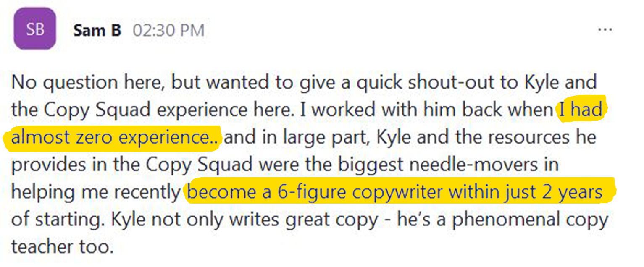Click the words "within just 2 years"

[524, 193]
